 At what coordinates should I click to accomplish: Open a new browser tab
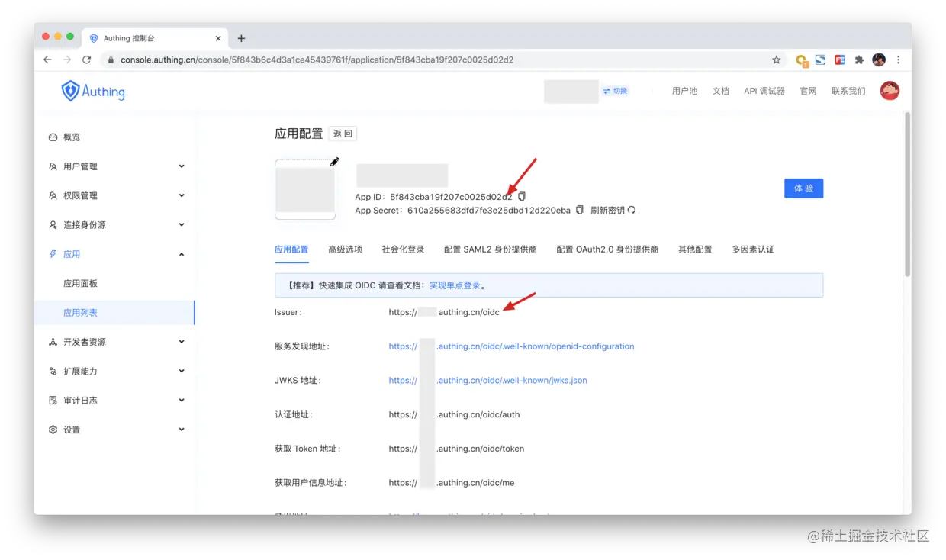(241, 38)
